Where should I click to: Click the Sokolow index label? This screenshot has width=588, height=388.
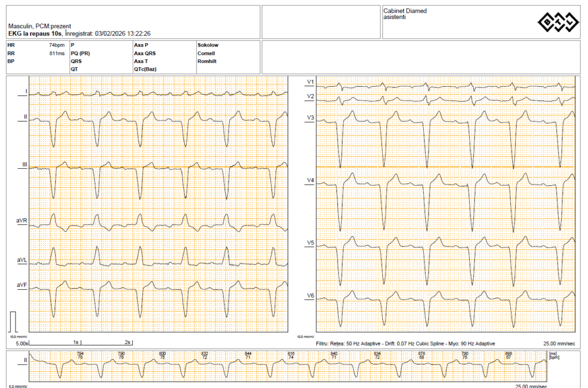tap(207, 45)
